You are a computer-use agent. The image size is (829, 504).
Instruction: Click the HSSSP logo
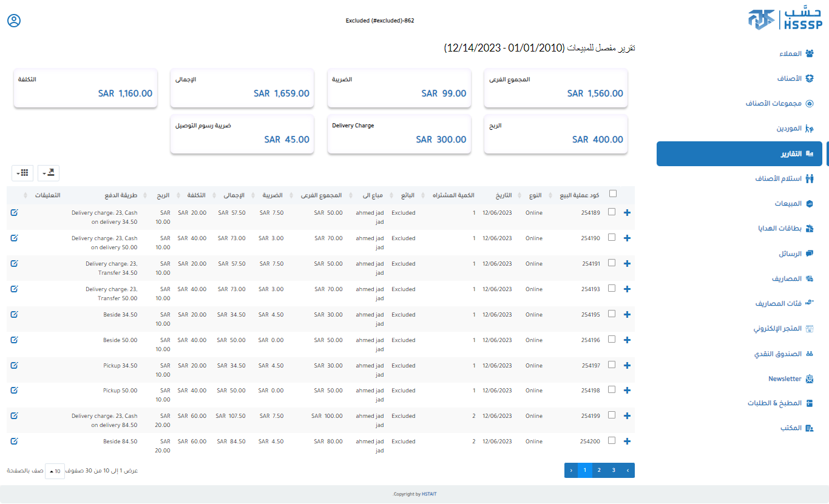785,19
